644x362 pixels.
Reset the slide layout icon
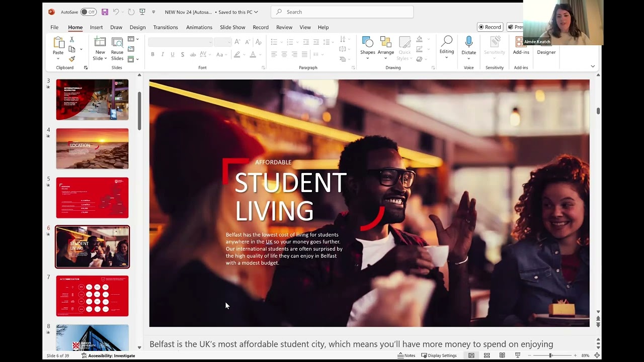click(131, 49)
